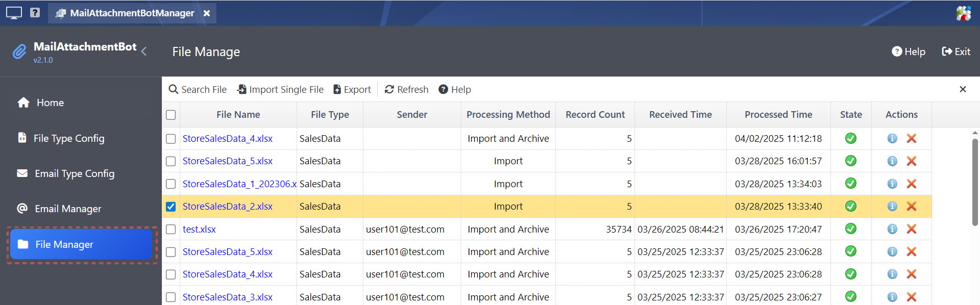
Task: Click the question mark icon in title bar
Action: [35, 13]
